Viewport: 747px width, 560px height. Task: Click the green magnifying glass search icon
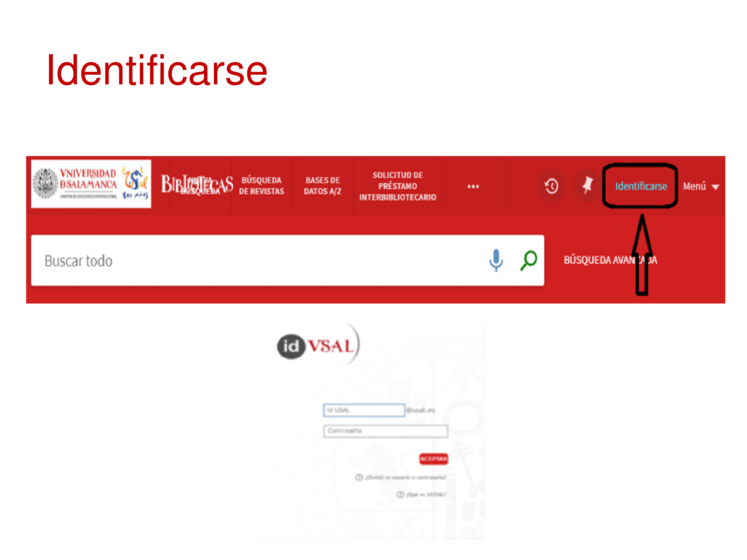point(529,260)
